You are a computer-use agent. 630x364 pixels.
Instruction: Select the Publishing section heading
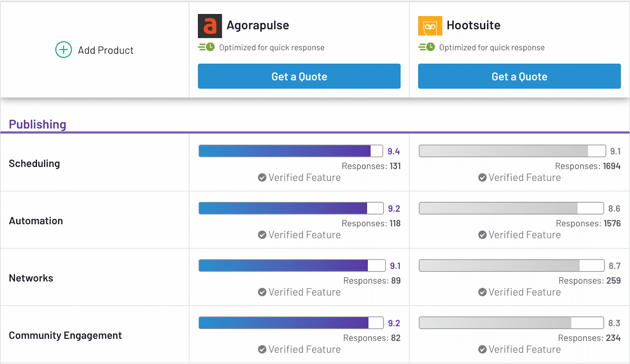(37, 124)
